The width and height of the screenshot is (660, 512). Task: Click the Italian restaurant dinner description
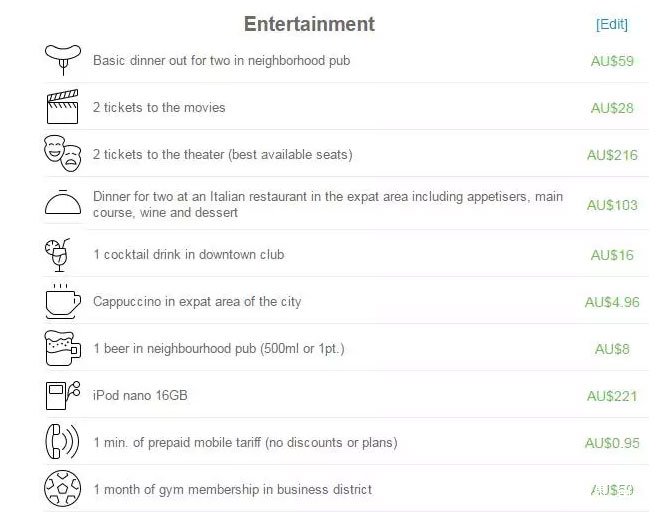(x=328, y=204)
